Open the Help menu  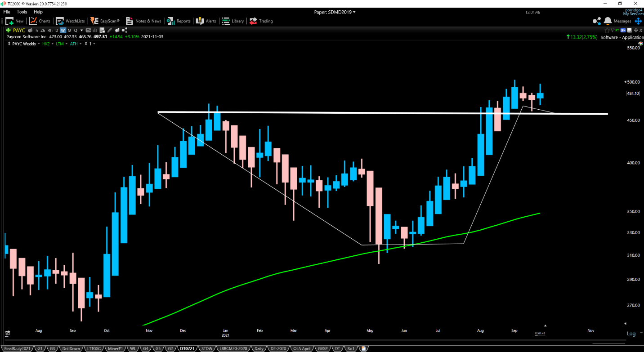coord(38,12)
